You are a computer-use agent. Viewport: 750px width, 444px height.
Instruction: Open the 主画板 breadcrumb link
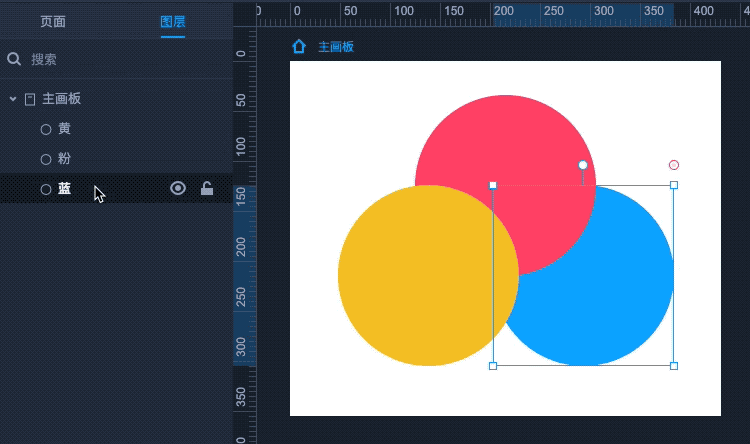coord(336,47)
